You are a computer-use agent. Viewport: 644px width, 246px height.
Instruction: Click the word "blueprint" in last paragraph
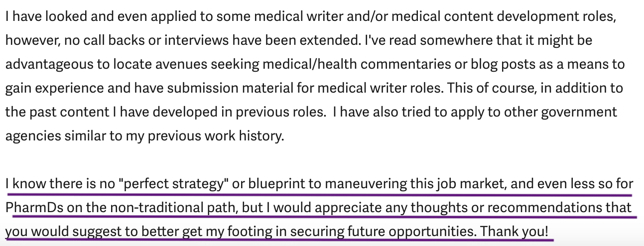tap(276, 184)
